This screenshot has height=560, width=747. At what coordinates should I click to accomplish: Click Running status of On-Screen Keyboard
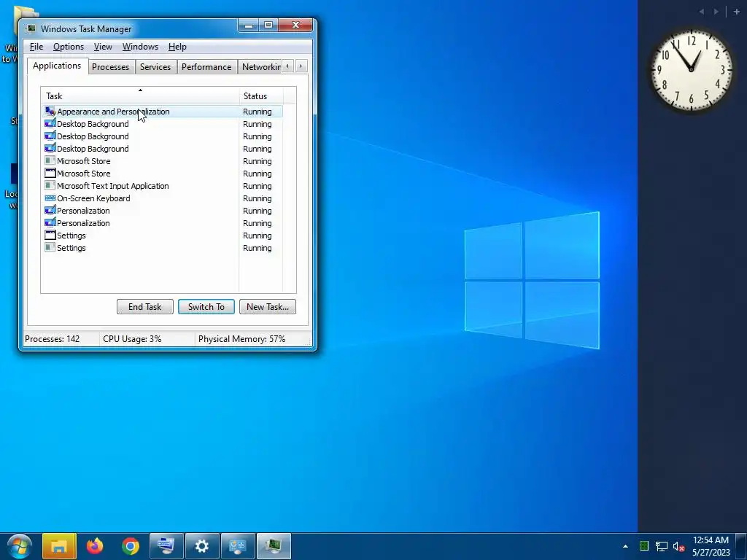click(x=258, y=198)
